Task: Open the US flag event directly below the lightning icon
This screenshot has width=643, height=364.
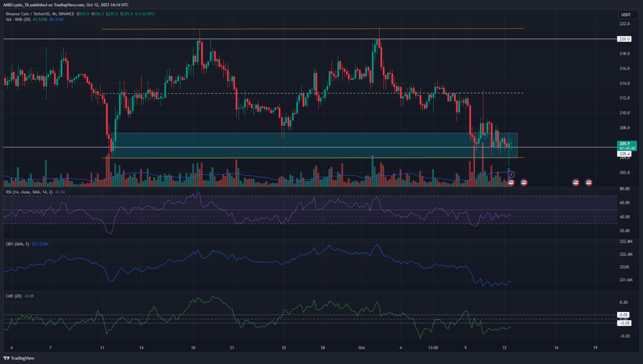Action: point(511,182)
